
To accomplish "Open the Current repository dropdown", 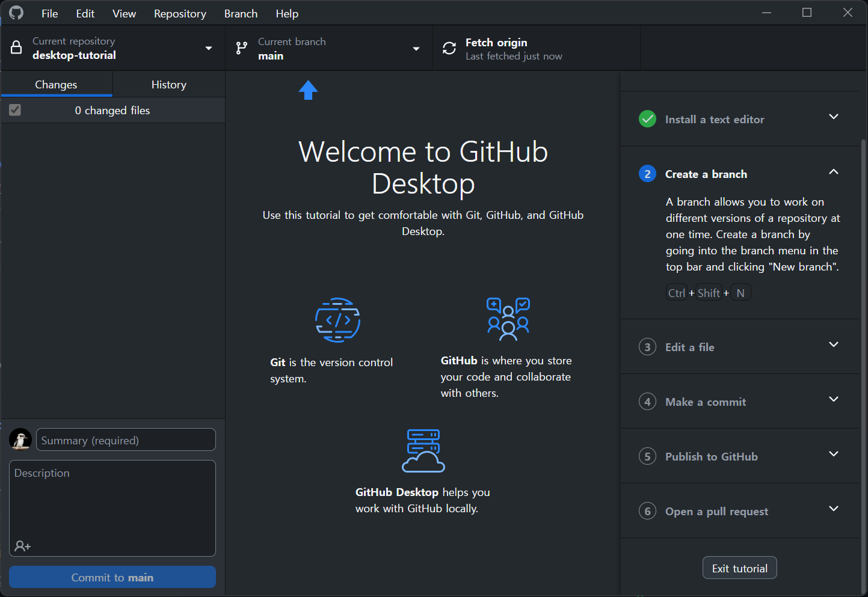I will tap(209, 47).
